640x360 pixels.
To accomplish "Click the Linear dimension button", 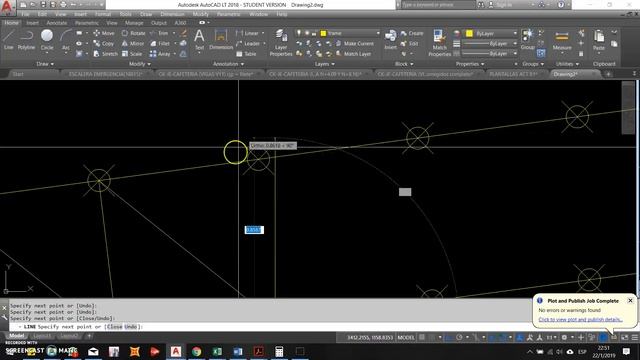I will (247, 33).
